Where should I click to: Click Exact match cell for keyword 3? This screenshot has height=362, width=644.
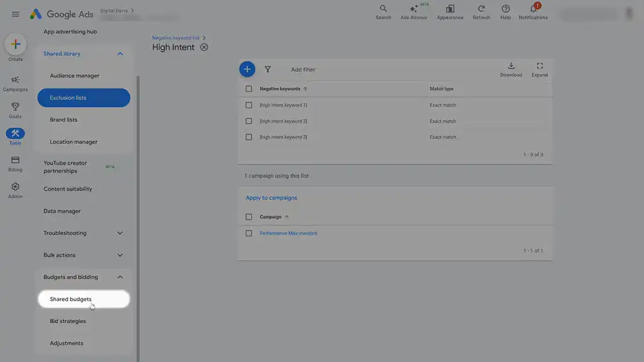pos(443,137)
